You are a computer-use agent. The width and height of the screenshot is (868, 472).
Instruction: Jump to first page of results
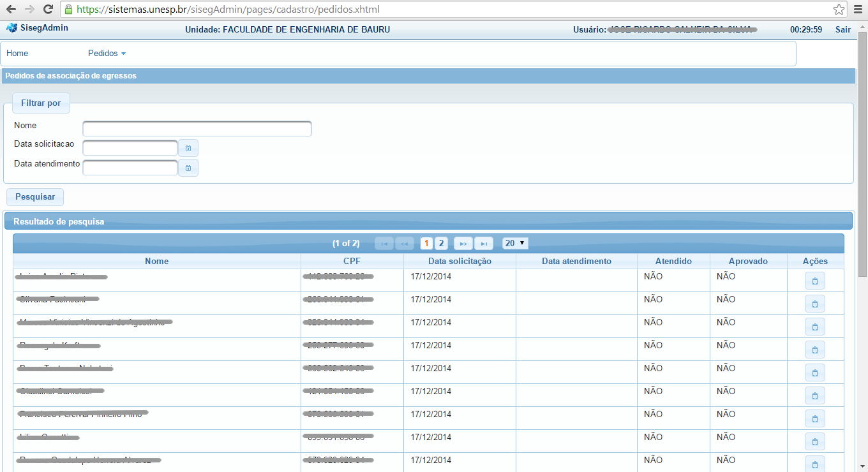tap(384, 244)
